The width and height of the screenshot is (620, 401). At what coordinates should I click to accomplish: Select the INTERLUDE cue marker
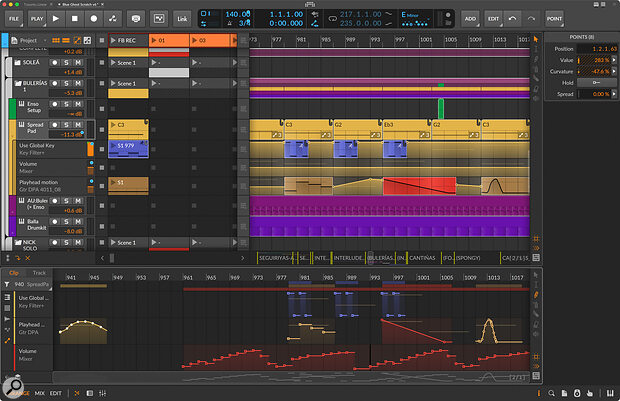(x=348, y=258)
